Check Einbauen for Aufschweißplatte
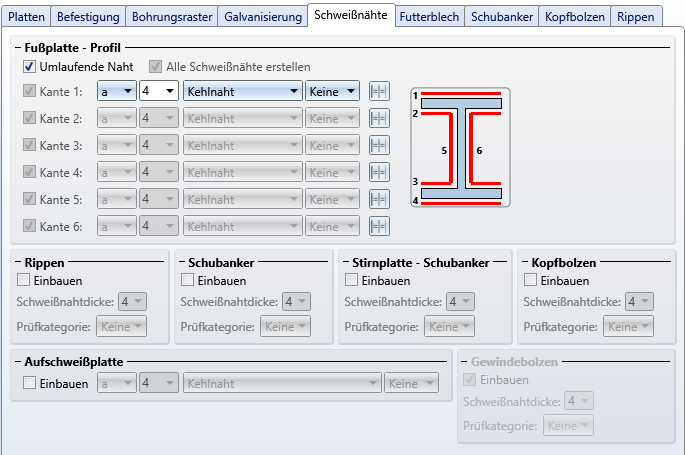This screenshot has height=455, width=685. tap(29, 383)
